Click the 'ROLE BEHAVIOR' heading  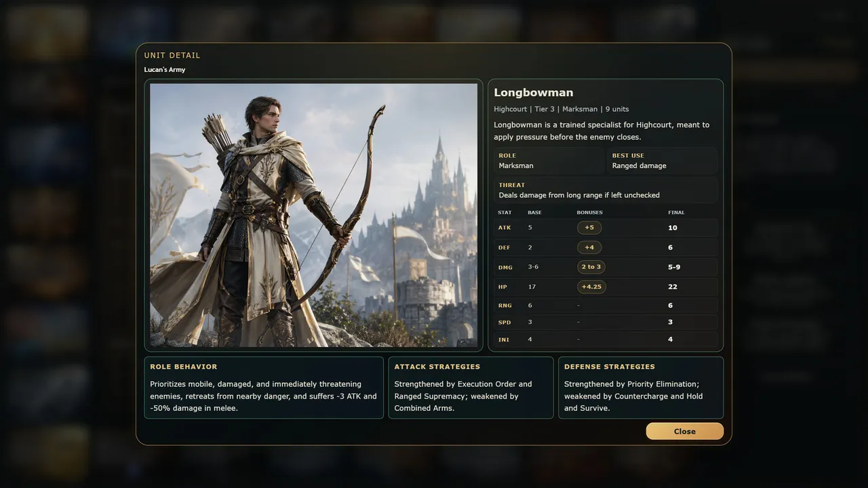[x=184, y=367]
